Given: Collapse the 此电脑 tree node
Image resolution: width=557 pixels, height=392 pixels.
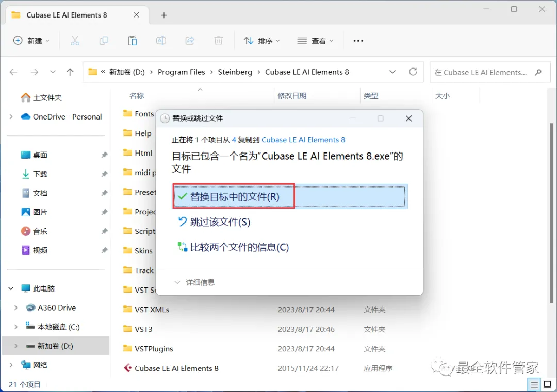Looking at the screenshot, I should [11, 289].
